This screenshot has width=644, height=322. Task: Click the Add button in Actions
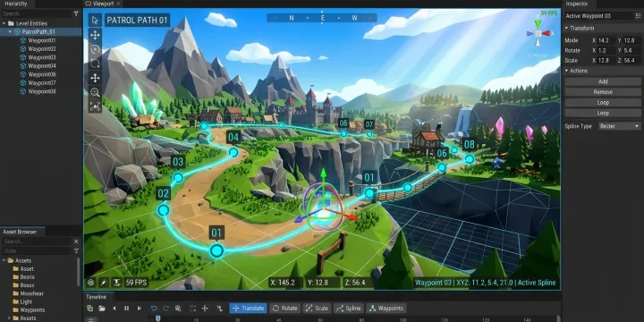tap(603, 81)
